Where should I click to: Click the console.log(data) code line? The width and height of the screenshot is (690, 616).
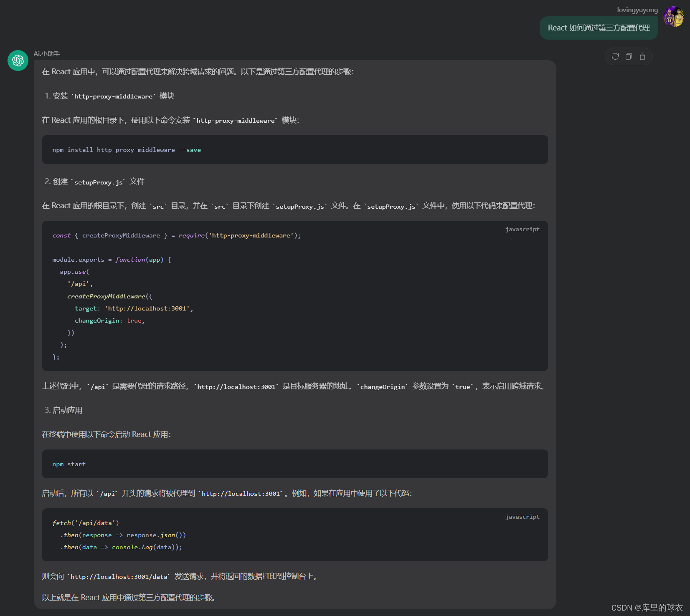point(121,547)
